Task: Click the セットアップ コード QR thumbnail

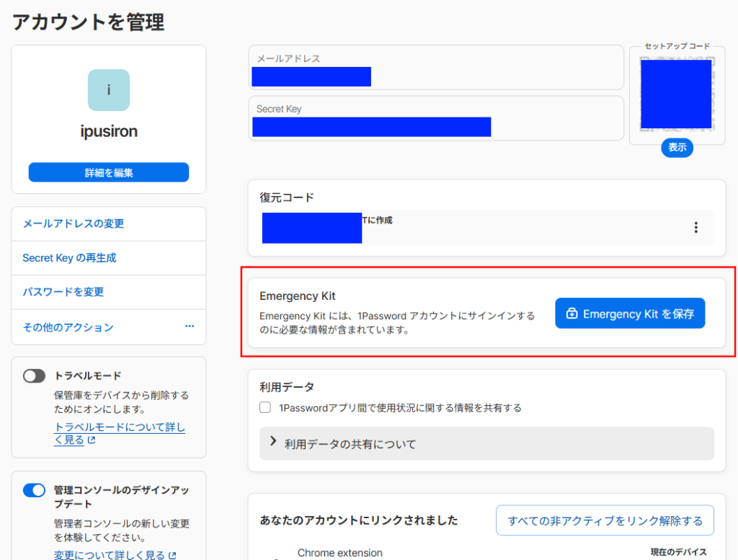Action: 676,94
